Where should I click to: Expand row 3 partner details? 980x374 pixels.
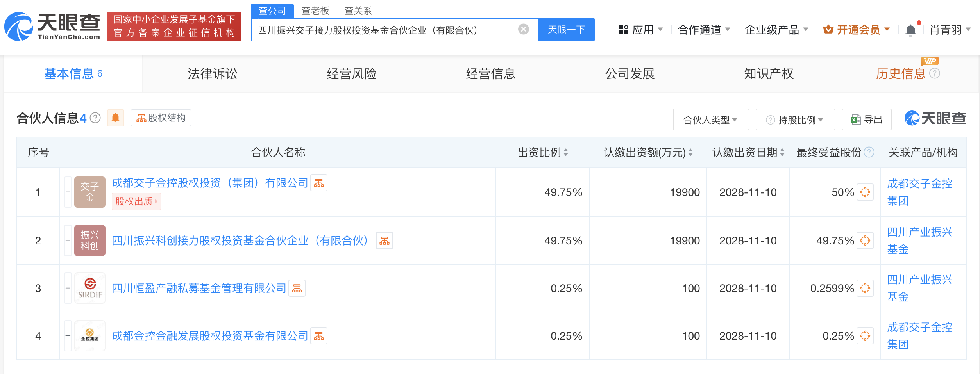point(68,288)
